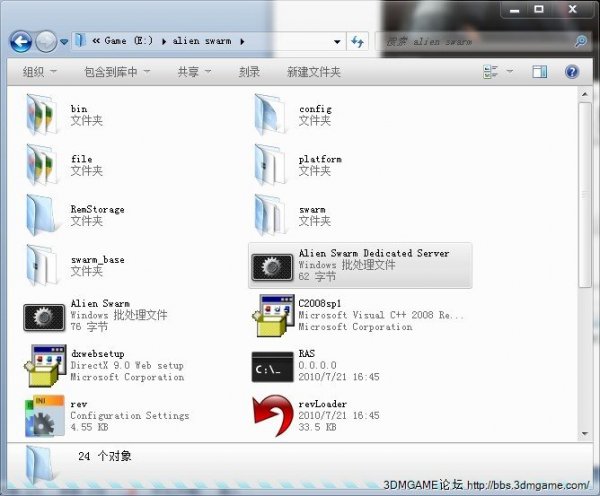Select the alien swarm breadcrumb
The image size is (600, 496).
202,41
